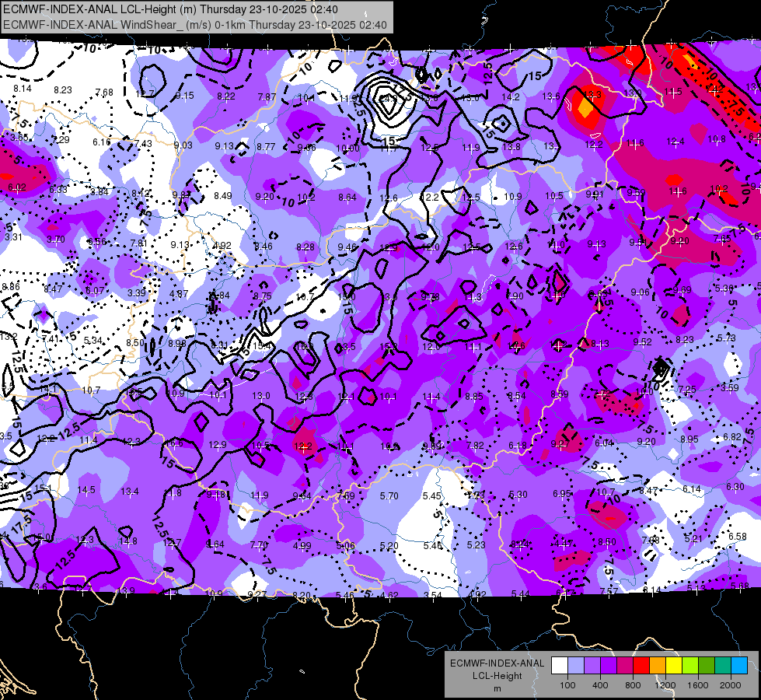The height and width of the screenshot is (700, 761).
Task: Click the wind shear value 6.07
Action: tap(95, 291)
